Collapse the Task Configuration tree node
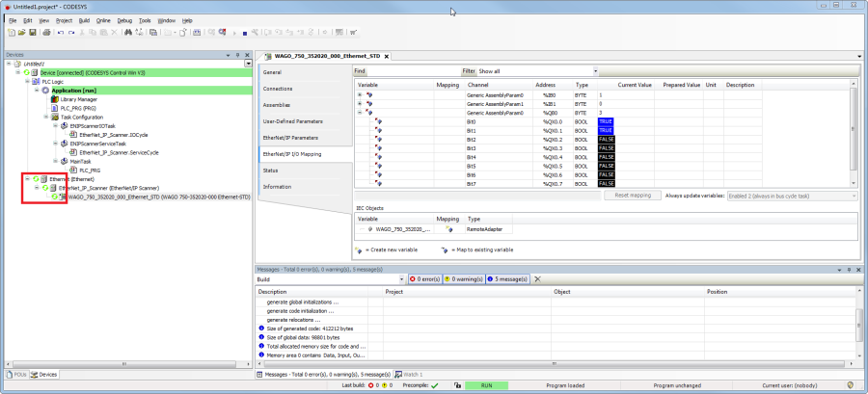868x394 pixels. pos(44,117)
